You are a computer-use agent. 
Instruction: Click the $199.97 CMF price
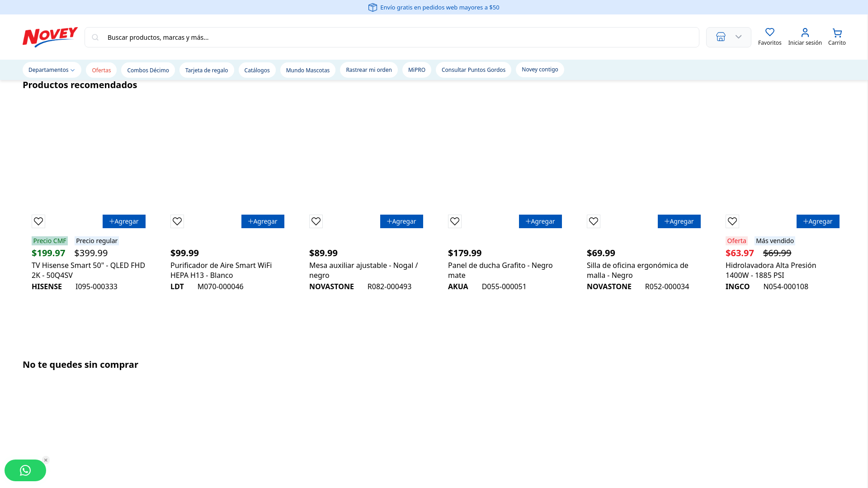click(x=48, y=253)
